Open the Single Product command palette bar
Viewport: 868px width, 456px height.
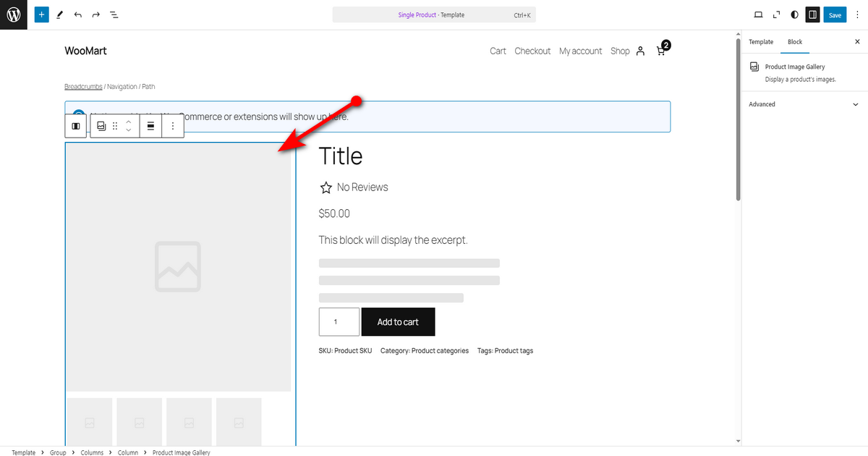434,14
